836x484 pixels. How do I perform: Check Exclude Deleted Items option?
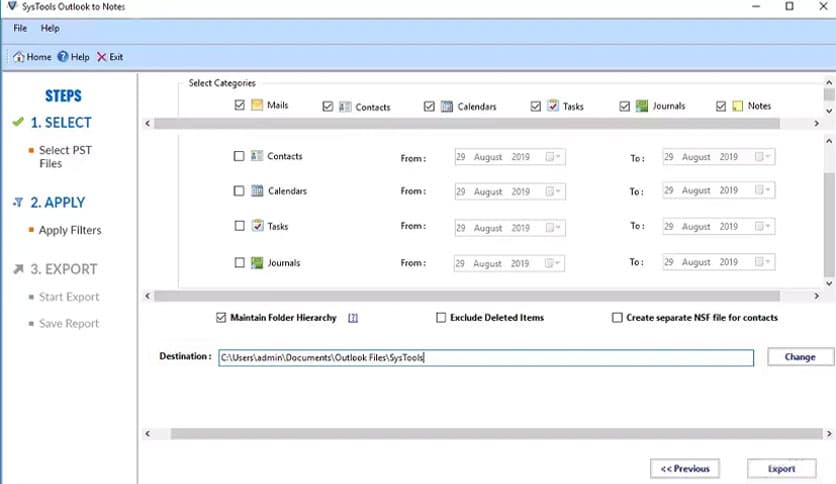pos(441,318)
